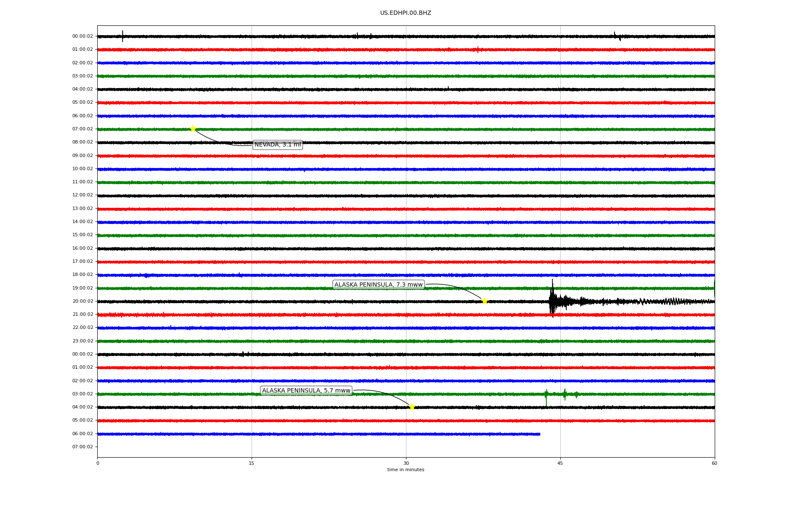Click the x-axis tick label 30
The height and width of the screenshot is (508, 812).
pos(406,464)
